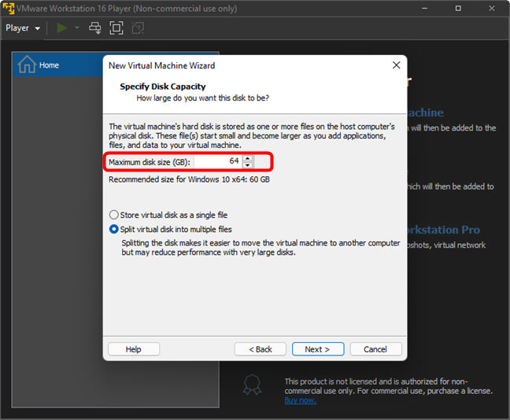Minimize the VMware Player window
Viewport: 510px width, 420px height.
tap(425, 8)
